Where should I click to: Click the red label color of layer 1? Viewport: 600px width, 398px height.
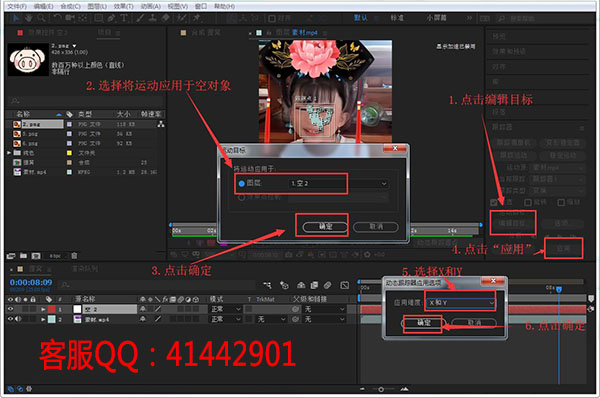(x=52, y=309)
